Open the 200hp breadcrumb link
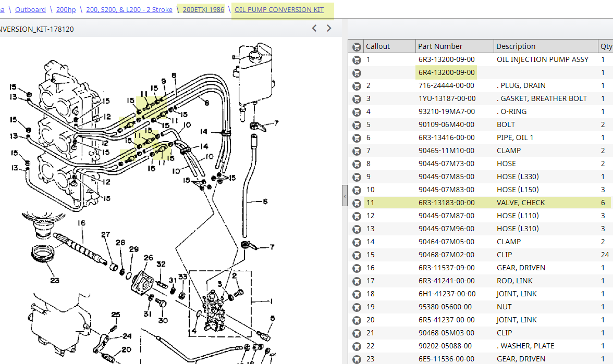613x364 pixels. tap(66, 10)
